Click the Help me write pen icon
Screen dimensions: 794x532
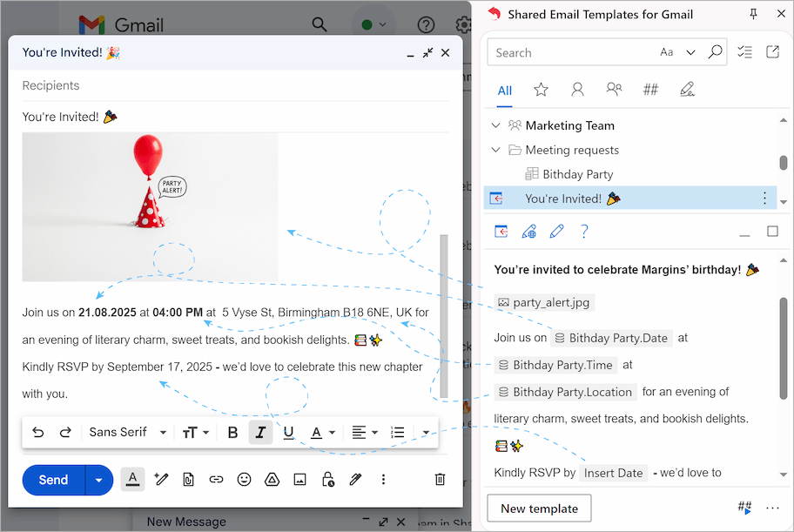point(161,479)
